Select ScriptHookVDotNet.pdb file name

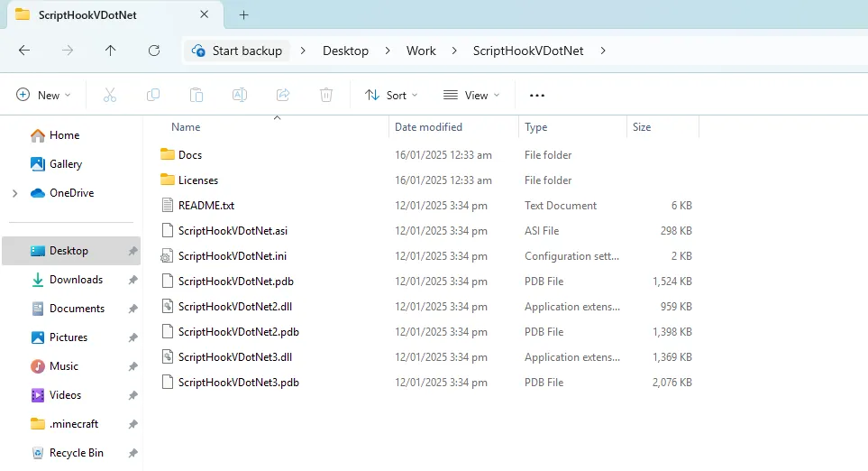236,282
